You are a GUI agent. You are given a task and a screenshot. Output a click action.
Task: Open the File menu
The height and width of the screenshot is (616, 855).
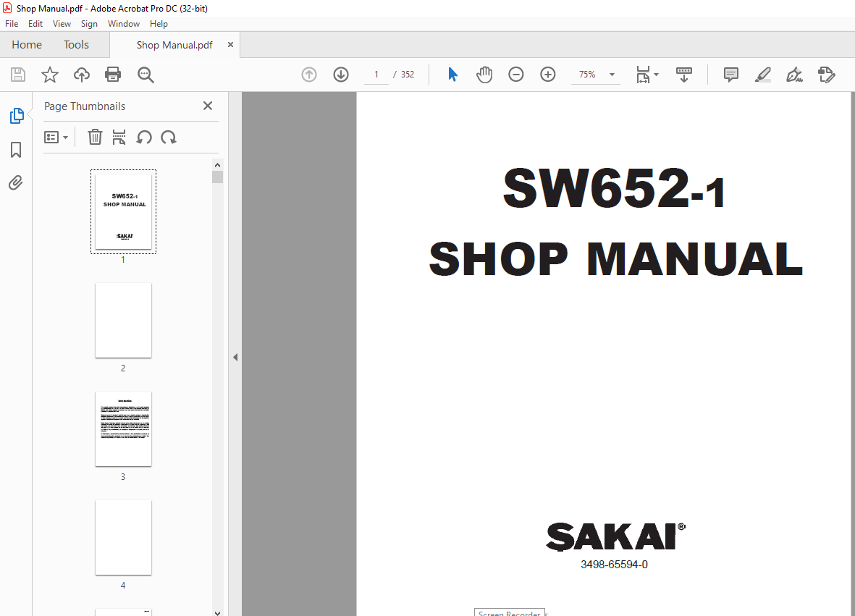tap(12, 24)
